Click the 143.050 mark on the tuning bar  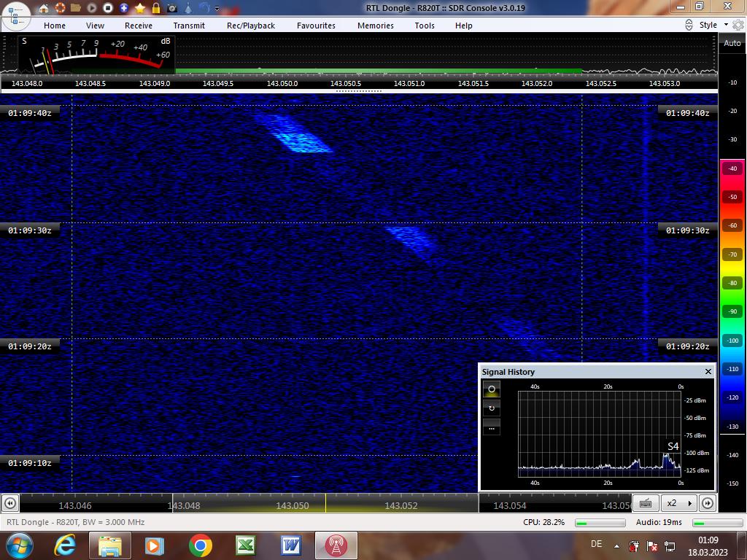(293, 506)
